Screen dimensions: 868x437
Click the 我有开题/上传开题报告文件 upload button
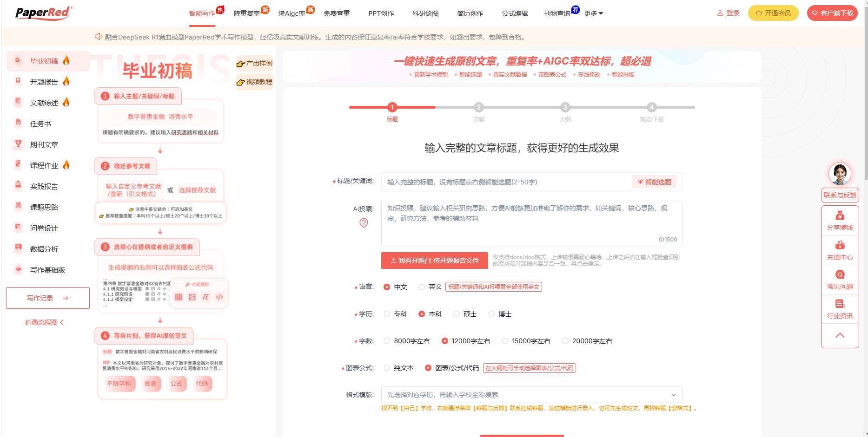pos(434,261)
